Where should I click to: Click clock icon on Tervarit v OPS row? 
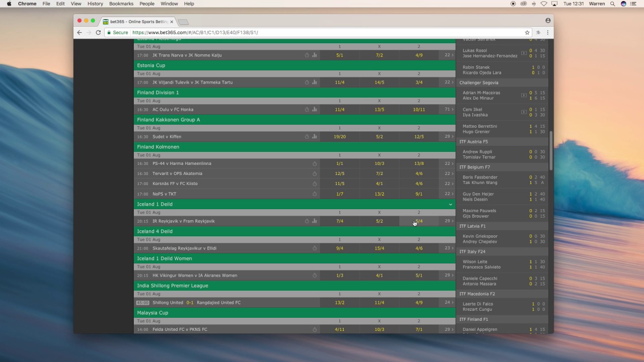tap(314, 173)
